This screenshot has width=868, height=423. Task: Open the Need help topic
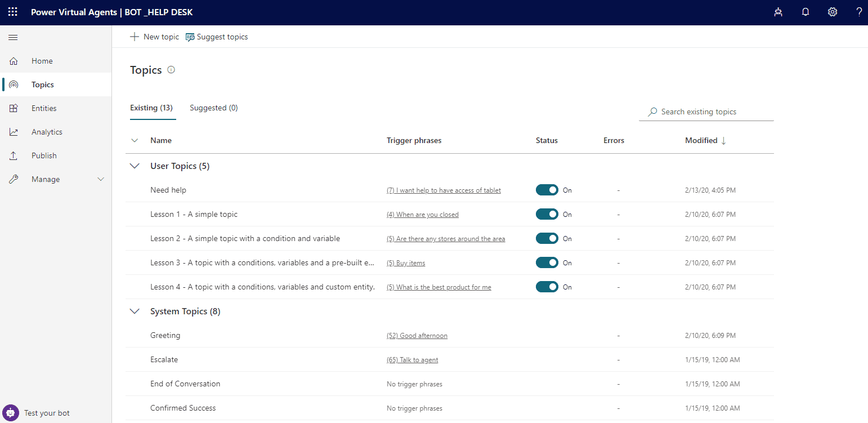pyautogui.click(x=168, y=190)
